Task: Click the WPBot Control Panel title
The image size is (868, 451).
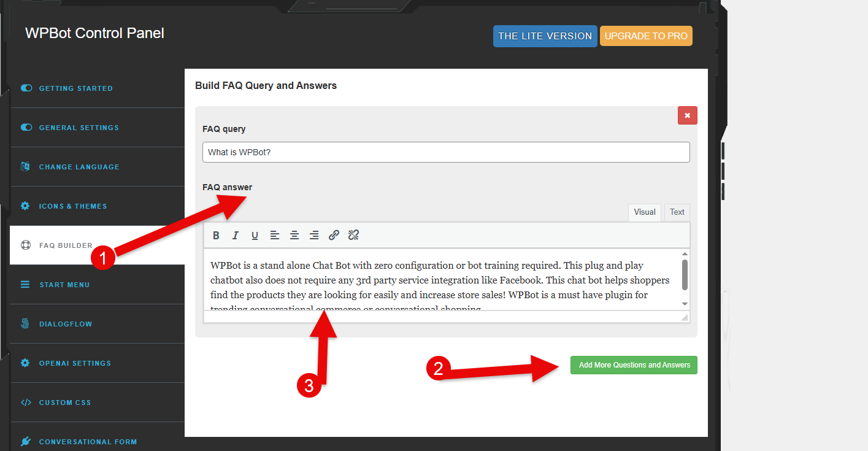Action: [94, 33]
